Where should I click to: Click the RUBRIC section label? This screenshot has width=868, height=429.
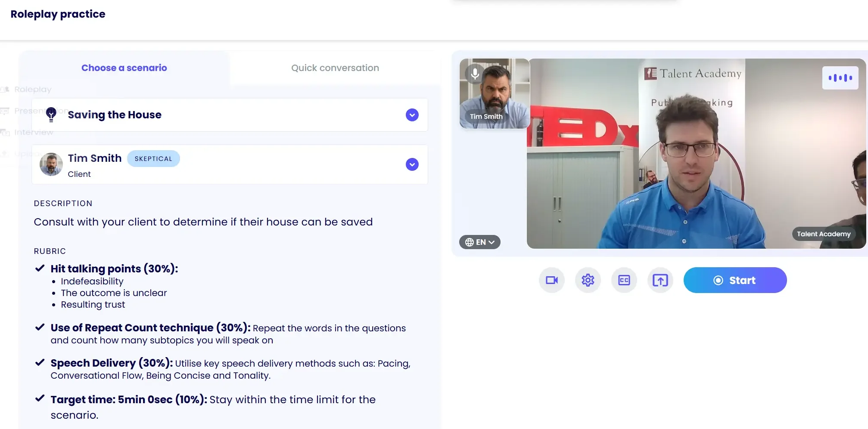tap(50, 251)
